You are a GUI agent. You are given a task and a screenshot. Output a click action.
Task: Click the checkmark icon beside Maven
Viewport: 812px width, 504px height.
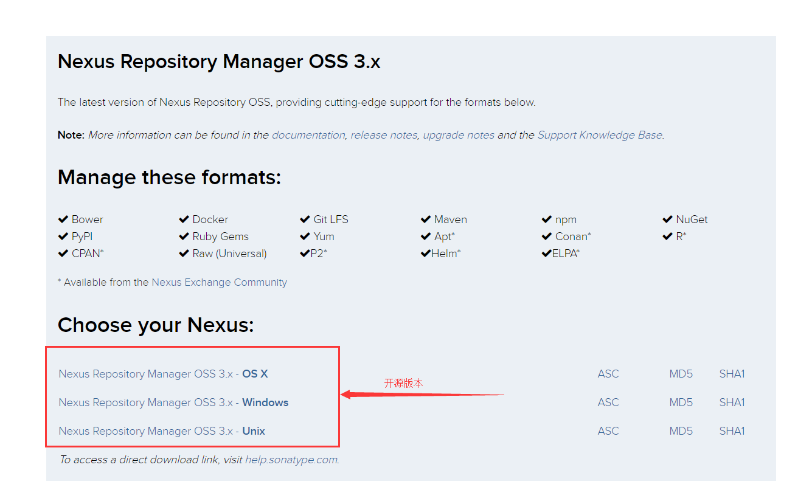(x=426, y=219)
